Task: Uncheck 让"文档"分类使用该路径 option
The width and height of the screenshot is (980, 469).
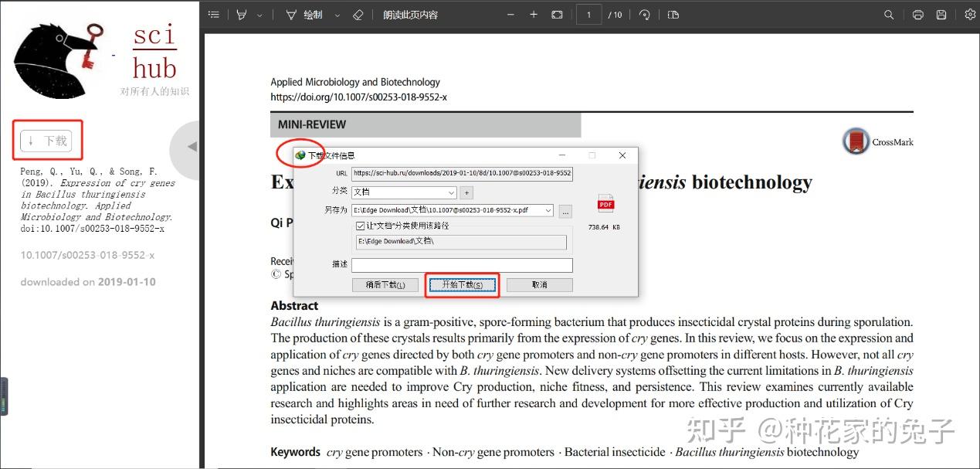Action: (x=361, y=226)
